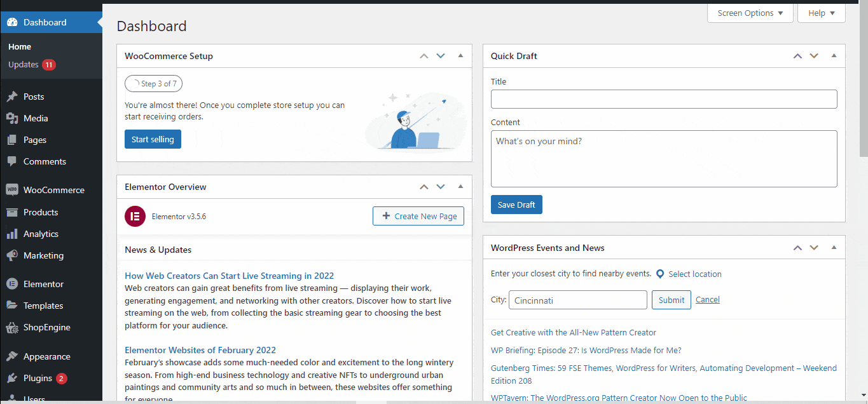Click the page vertical scrollbar
868x404 pixels.
pyautogui.click(x=864, y=79)
